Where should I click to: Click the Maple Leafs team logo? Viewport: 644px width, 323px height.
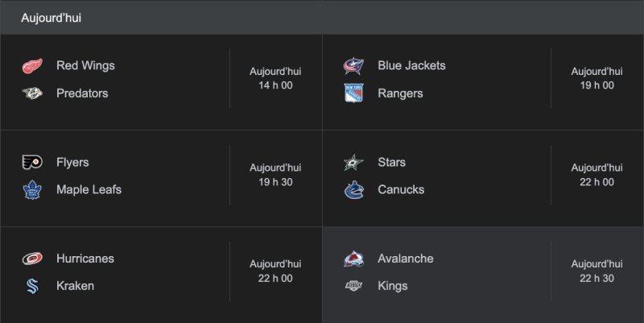pyautogui.click(x=31, y=190)
